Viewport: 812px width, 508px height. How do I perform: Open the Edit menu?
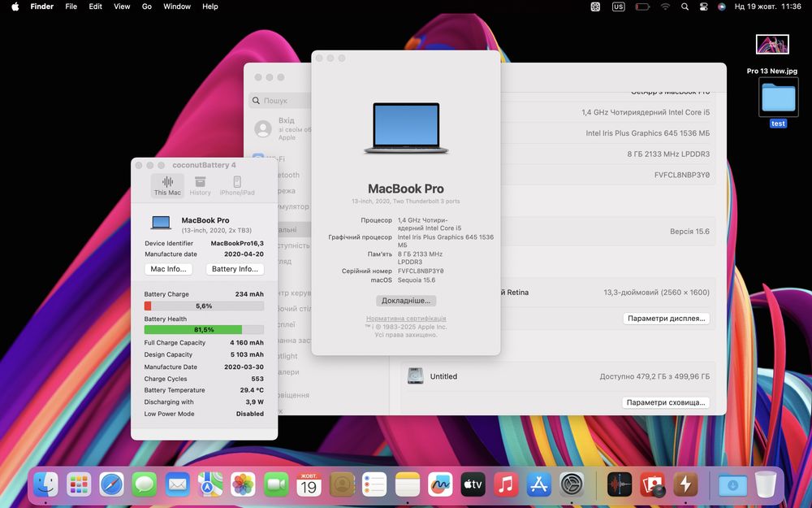(x=95, y=7)
